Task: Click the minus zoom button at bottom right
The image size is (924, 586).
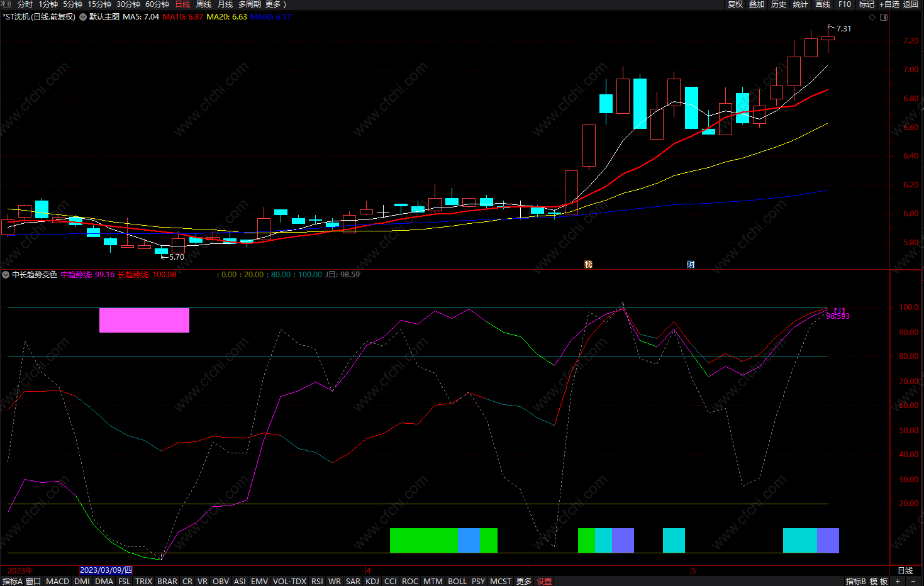Action: (x=913, y=581)
